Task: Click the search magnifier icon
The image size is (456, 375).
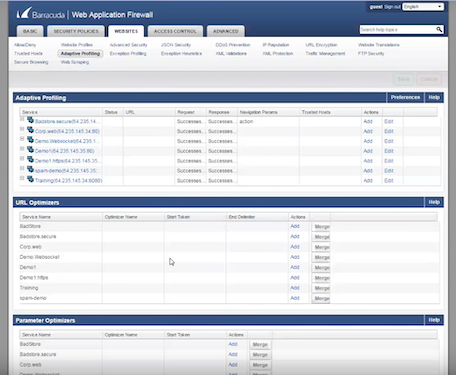Action: [439, 30]
